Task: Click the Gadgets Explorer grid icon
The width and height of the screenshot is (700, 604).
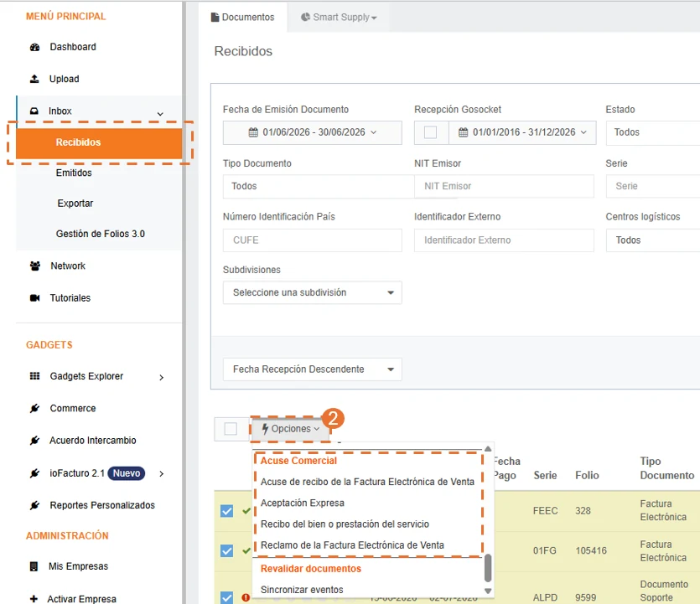Action: [x=34, y=376]
